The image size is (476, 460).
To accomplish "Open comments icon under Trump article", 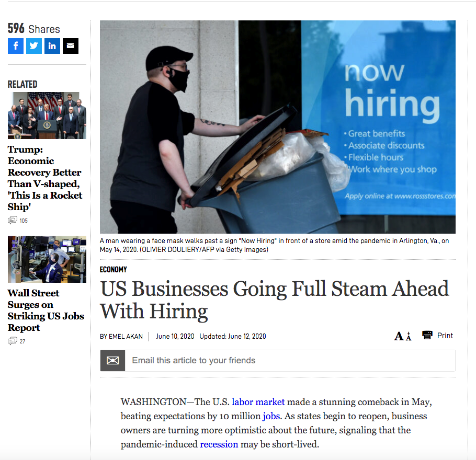I will pyautogui.click(x=13, y=221).
